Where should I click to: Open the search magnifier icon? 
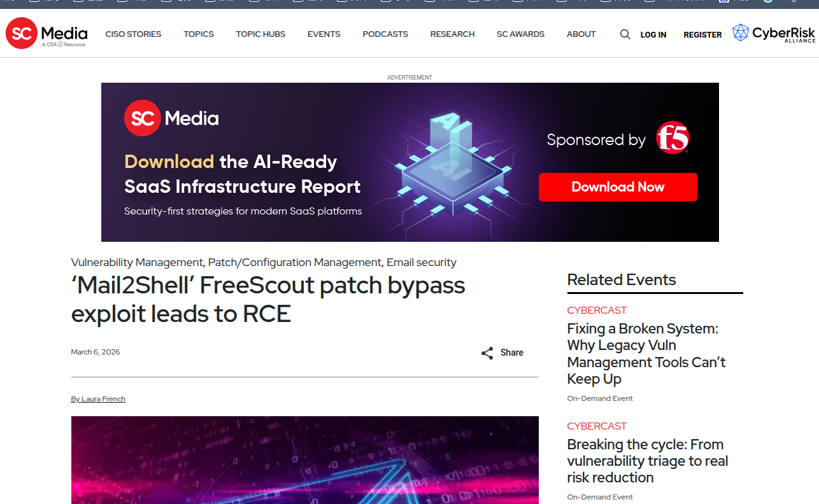pos(625,34)
